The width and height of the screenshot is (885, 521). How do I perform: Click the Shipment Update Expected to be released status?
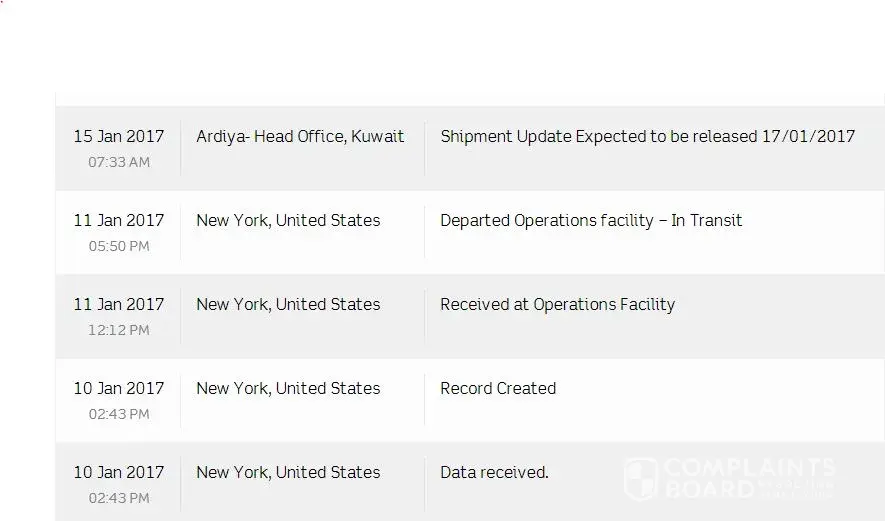(647, 136)
